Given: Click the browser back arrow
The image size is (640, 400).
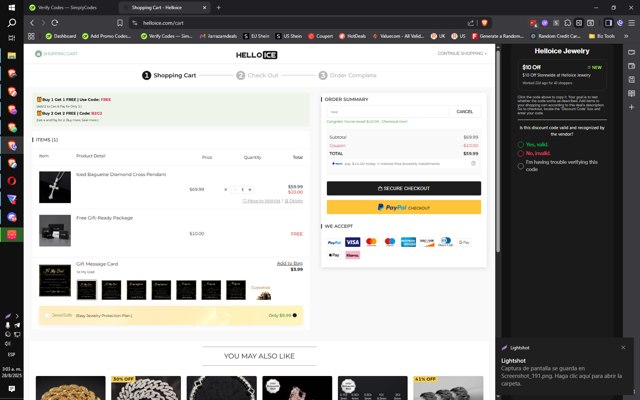Looking at the screenshot, I should tap(32, 23).
